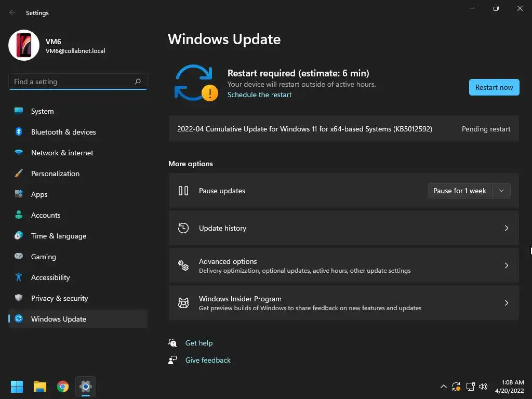Open File Explorer from taskbar
This screenshot has width=532, height=399.
(x=39, y=387)
